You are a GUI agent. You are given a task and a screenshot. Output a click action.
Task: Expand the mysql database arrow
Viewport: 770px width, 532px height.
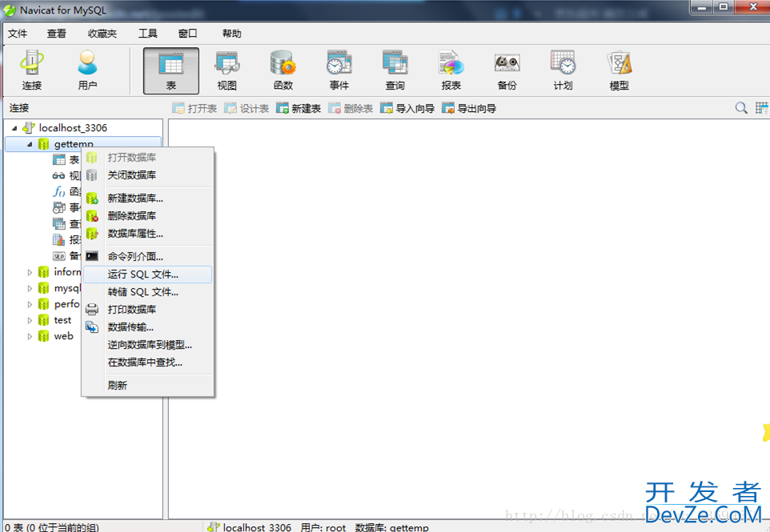pos(30,289)
